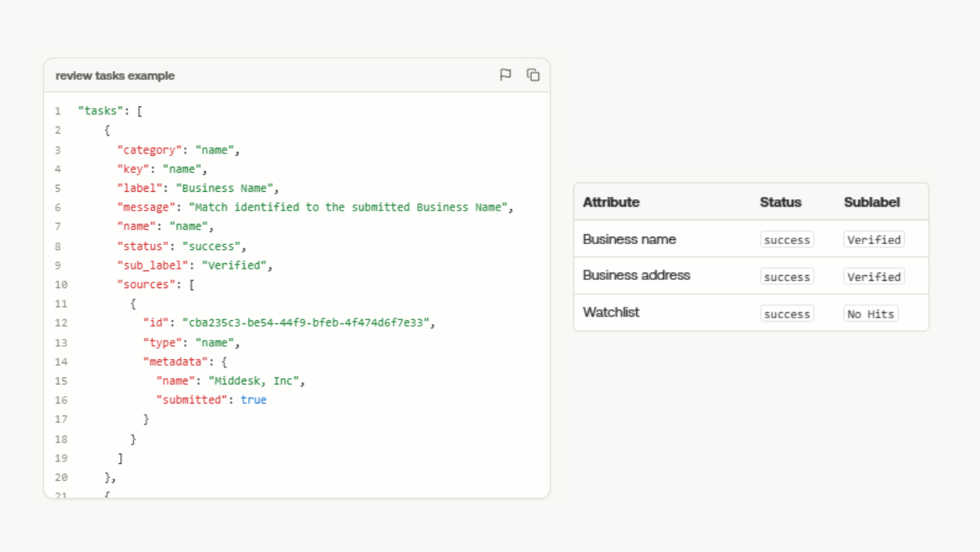Click the "metadata": { line
980x552 pixels.
click(185, 362)
